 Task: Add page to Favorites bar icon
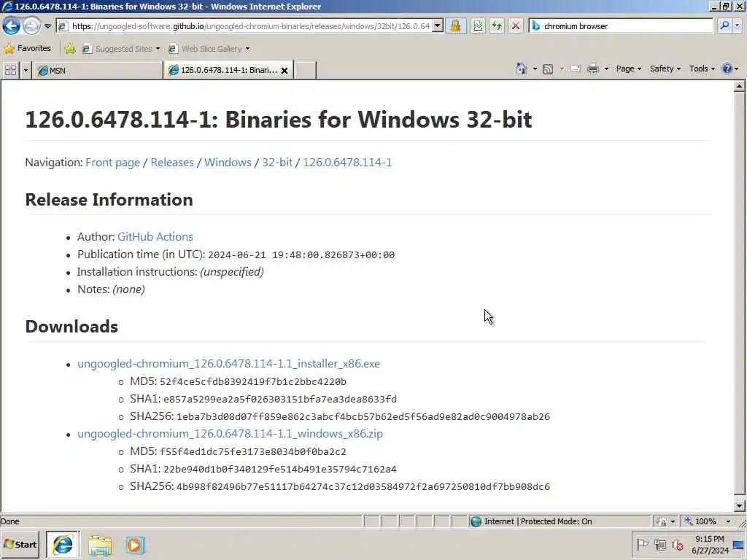(70, 48)
